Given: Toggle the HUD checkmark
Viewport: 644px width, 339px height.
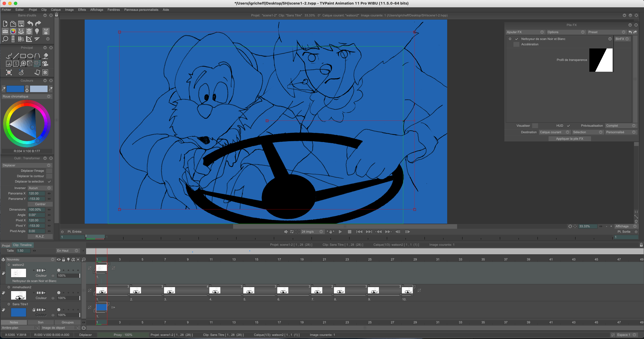Looking at the screenshot, I should click(568, 126).
